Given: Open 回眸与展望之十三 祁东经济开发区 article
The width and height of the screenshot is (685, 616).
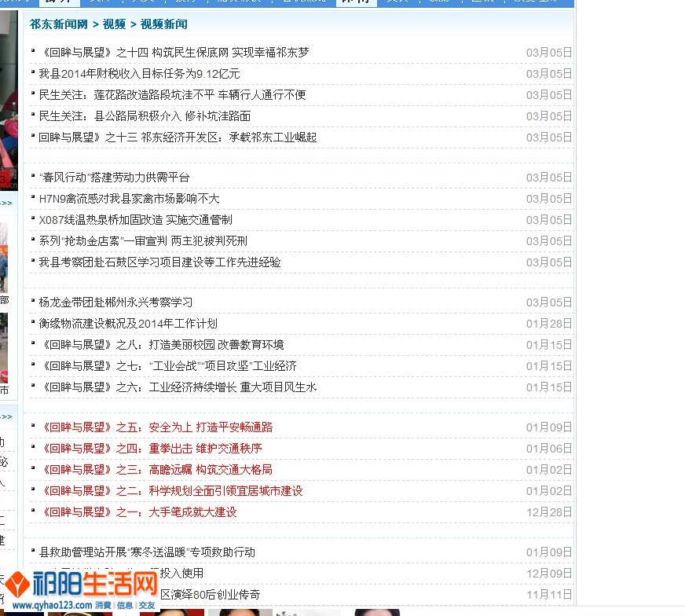Looking at the screenshot, I should coord(178,137).
